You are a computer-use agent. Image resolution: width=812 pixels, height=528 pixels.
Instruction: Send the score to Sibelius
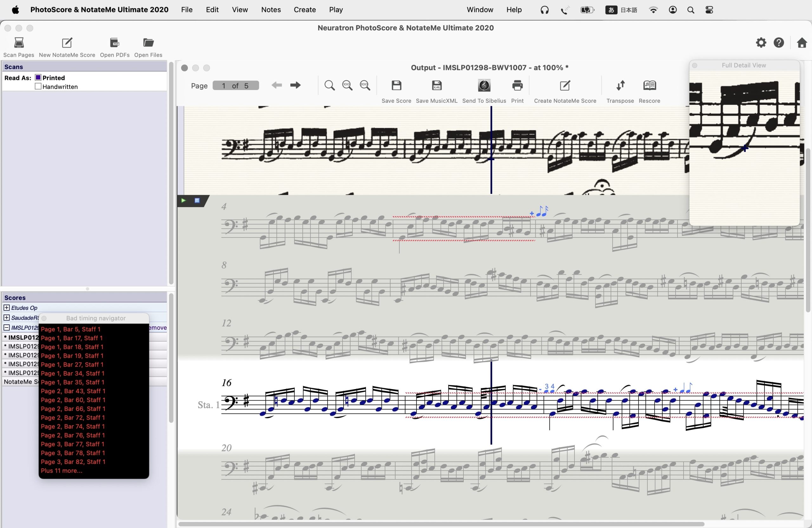point(484,86)
